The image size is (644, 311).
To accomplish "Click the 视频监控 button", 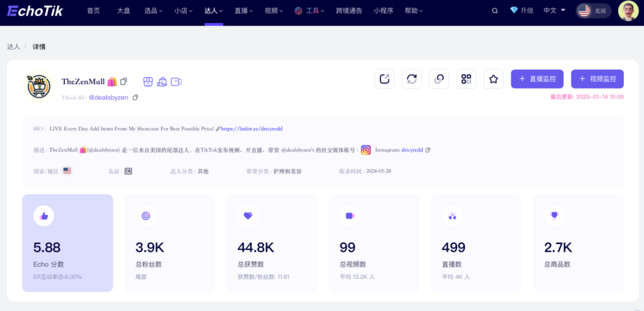I will [597, 79].
